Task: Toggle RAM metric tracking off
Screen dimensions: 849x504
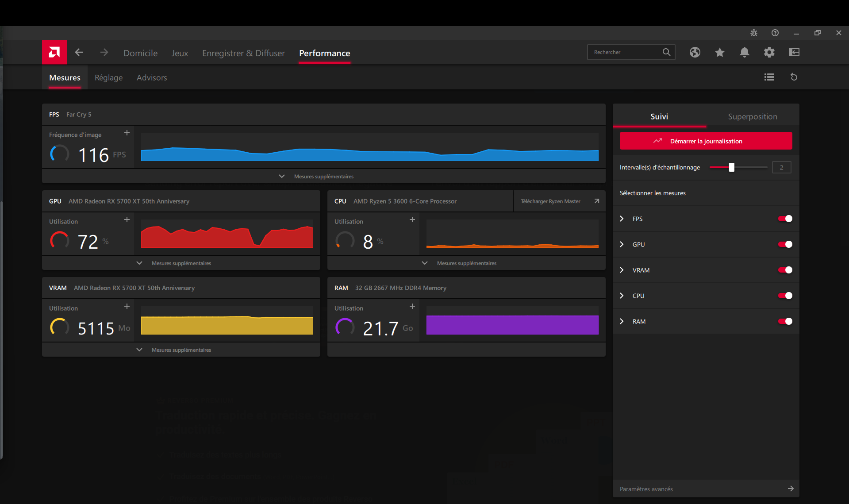Action: coord(785,321)
